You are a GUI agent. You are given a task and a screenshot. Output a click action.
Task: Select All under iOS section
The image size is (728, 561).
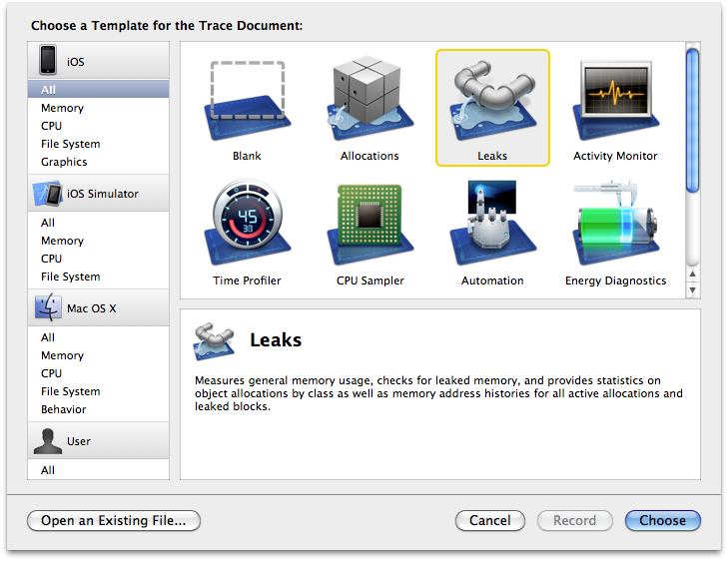point(99,90)
